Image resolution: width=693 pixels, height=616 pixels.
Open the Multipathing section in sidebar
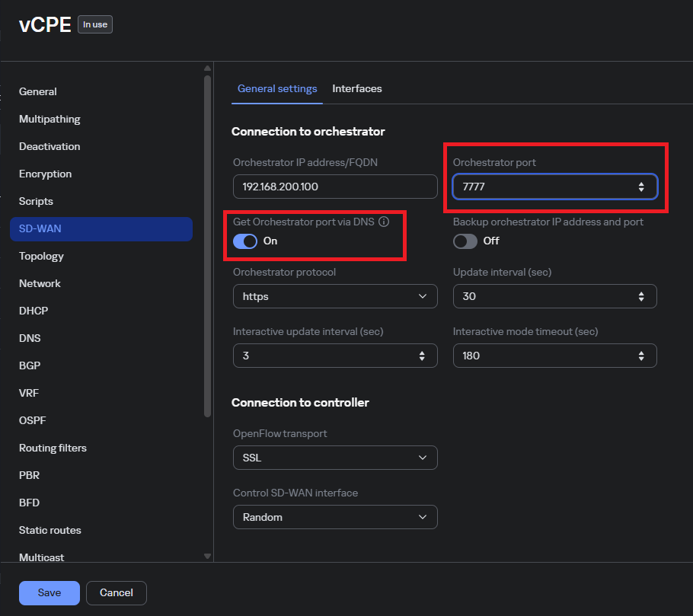pos(49,120)
